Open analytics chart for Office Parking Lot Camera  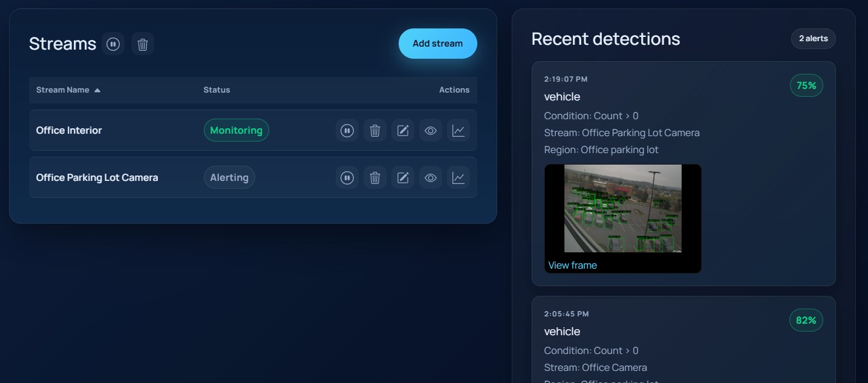[x=458, y=177]
